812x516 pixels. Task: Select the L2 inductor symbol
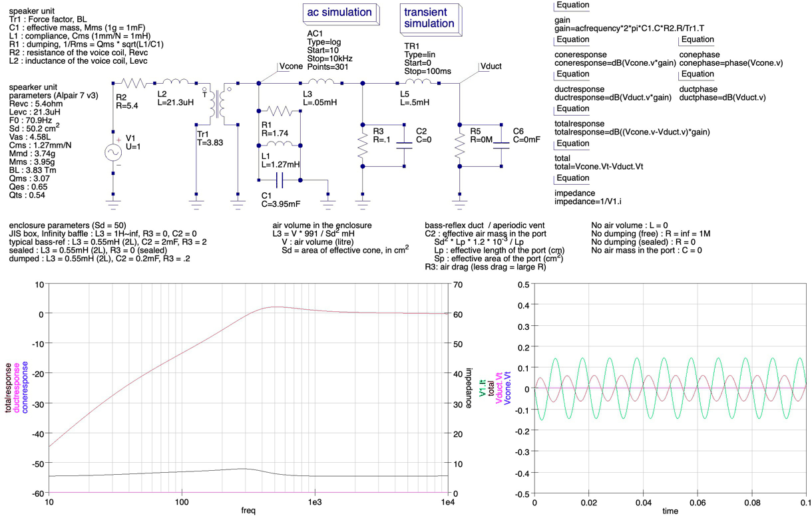[x=175, y=82]
